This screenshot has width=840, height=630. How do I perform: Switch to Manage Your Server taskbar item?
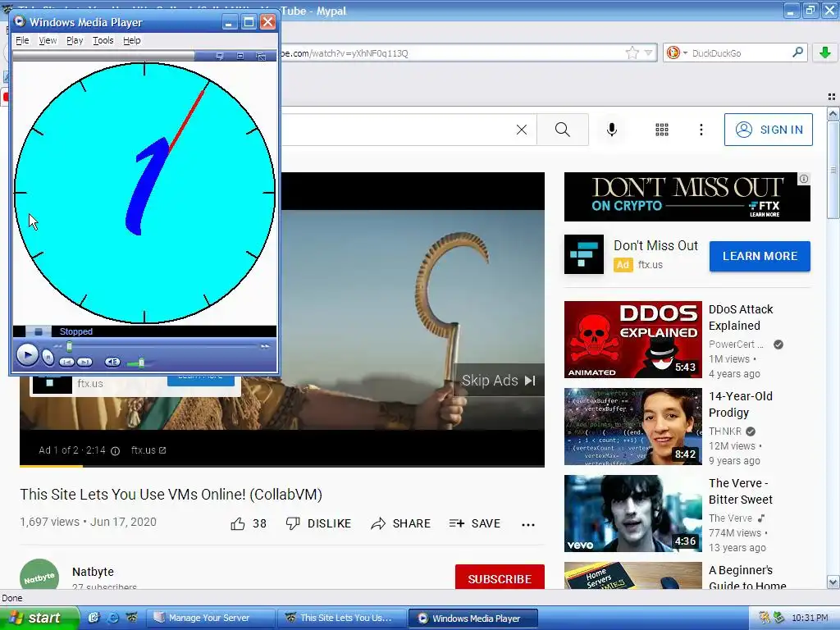(209, 618)
